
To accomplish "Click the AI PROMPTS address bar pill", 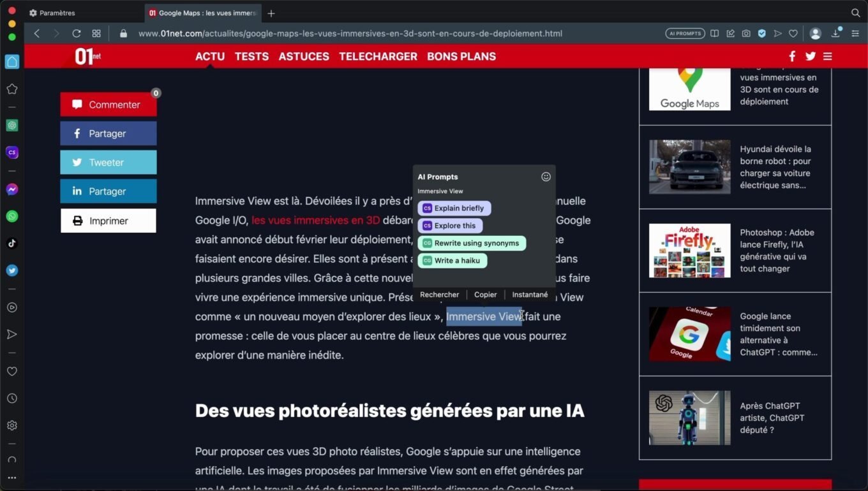I will pyautogui.click(x=685, y=33).
